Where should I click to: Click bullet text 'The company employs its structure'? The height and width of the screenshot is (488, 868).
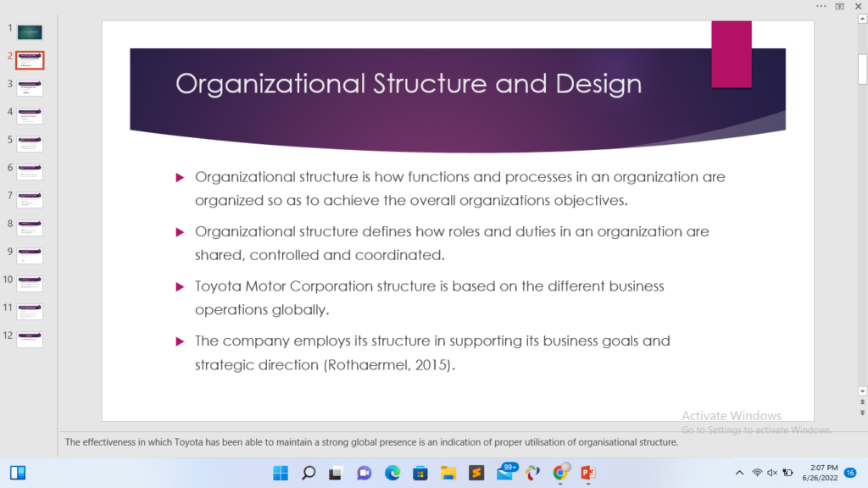point(432,352)
